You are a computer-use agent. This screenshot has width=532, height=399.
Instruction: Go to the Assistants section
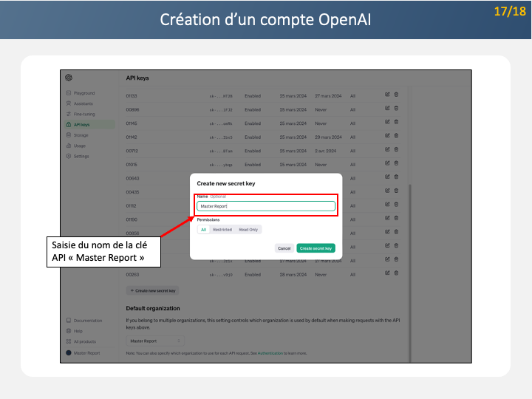pos(83,103)
